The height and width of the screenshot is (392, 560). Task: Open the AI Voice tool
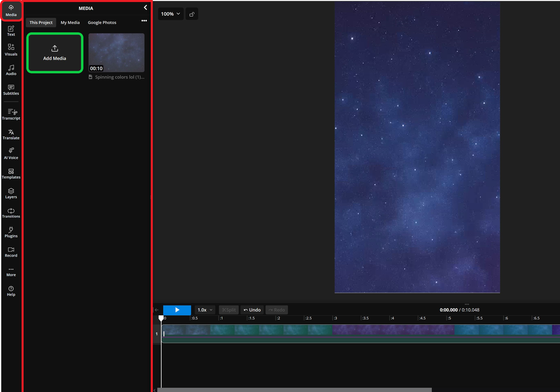[x=11, y=154]
